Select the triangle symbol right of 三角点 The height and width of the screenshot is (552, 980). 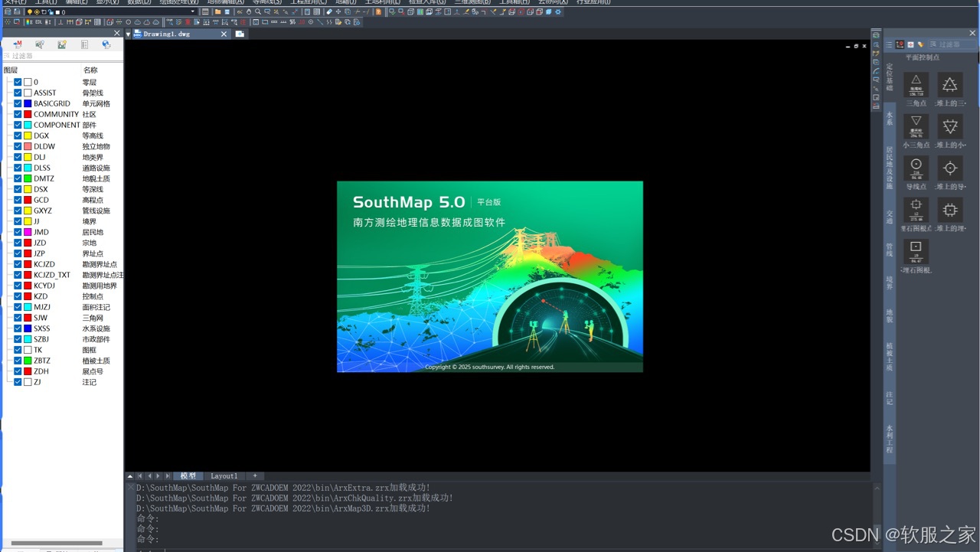pyautogui.click(x=950, y=85)
